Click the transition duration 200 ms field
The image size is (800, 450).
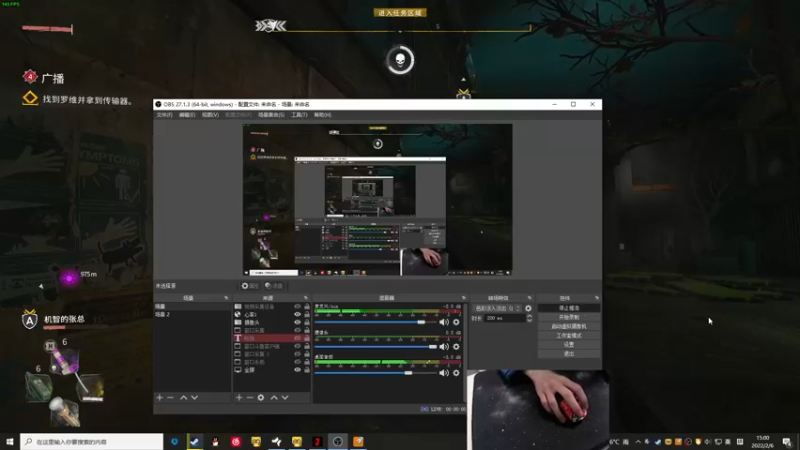(x=504, y=318)
